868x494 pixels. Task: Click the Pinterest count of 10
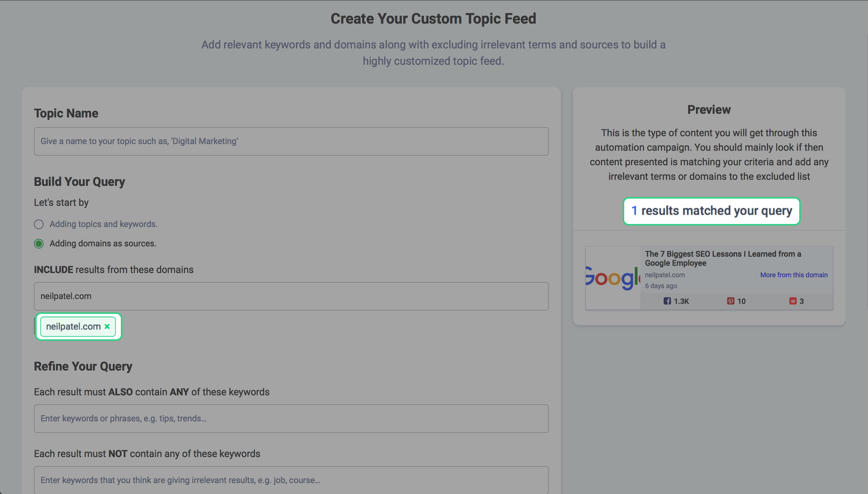[741, 301]
